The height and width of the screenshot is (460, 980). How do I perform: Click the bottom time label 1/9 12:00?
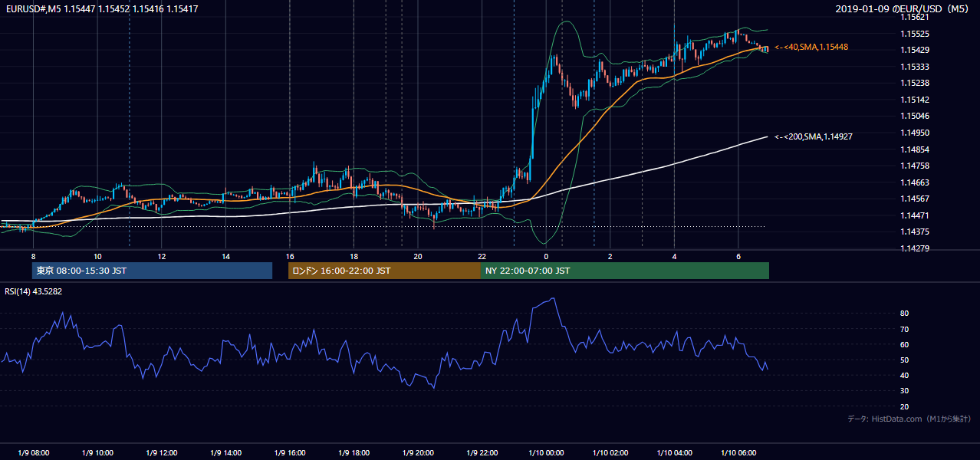coord(161,453)
